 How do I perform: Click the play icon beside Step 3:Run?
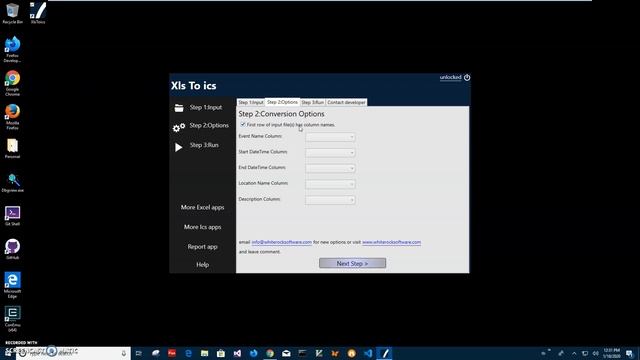[178, 147]
